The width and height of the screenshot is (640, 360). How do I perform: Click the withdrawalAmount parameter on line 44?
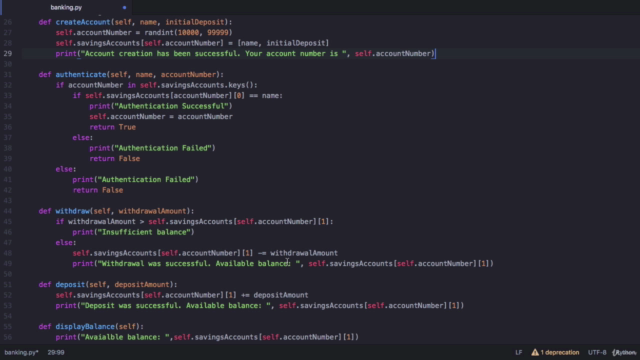tap(153, 211)
